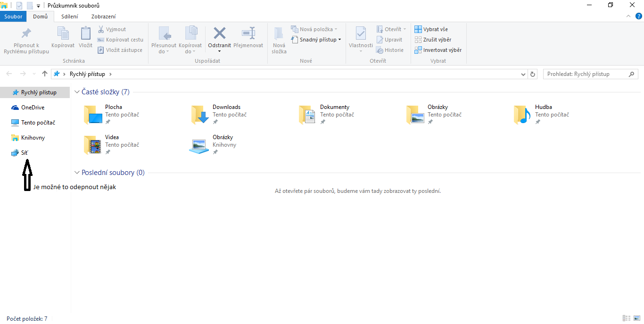The height and width of the screenshot is (324, 644).
Task: Click the Vyjmout scissors icon
Action: (101, 29)
